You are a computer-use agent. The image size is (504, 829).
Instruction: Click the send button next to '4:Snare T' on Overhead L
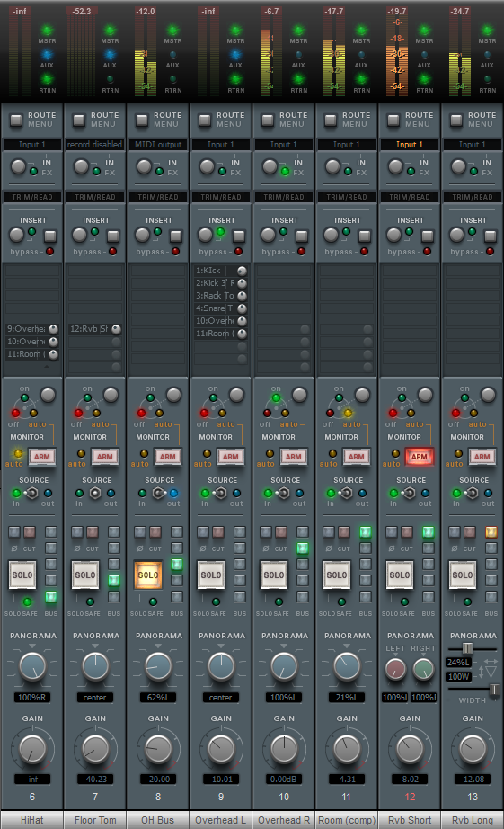tap(242, 308)
